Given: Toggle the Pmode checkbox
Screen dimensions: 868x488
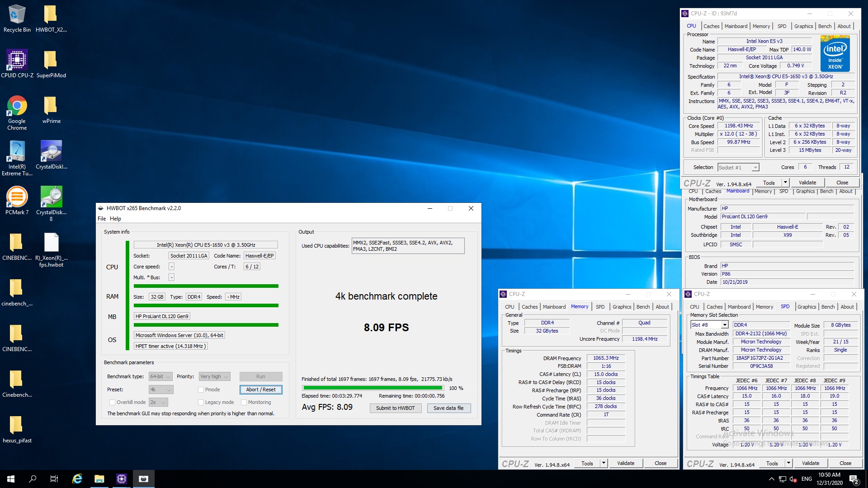Looking at the screenshot, I should (x=201, y=389).
